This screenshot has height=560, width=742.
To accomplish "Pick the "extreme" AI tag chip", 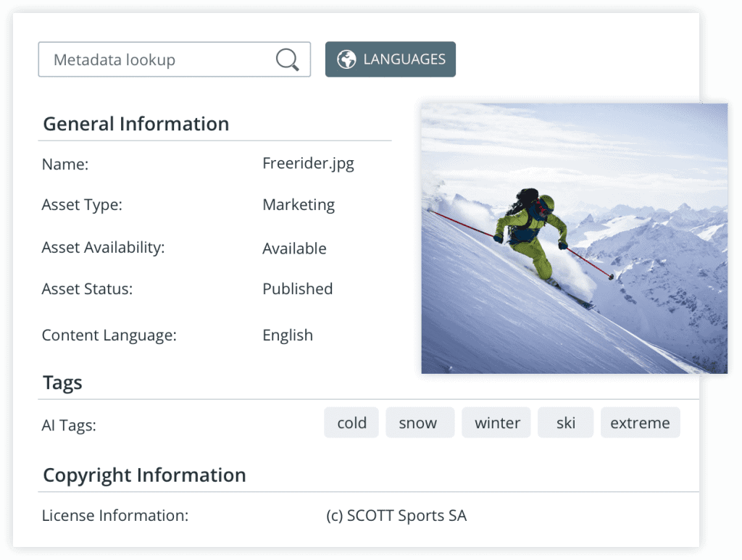I will [x=640, y=423].
